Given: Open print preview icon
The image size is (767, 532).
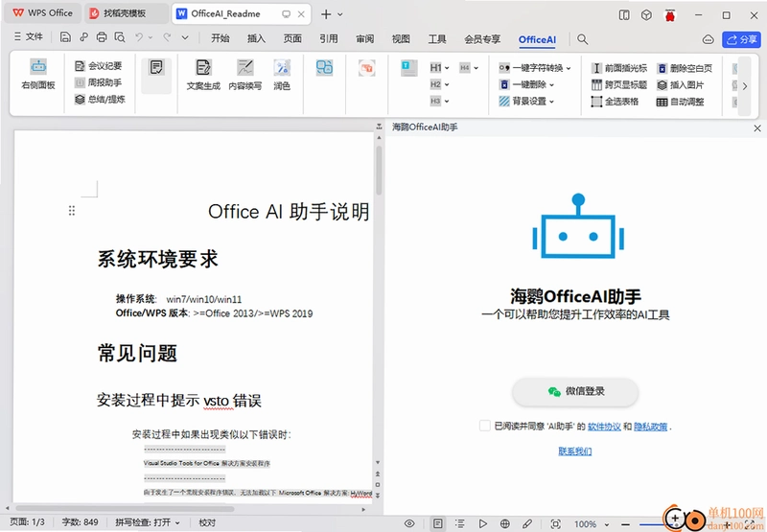Looking at the screenshot, I should click(x=119, y=36).
